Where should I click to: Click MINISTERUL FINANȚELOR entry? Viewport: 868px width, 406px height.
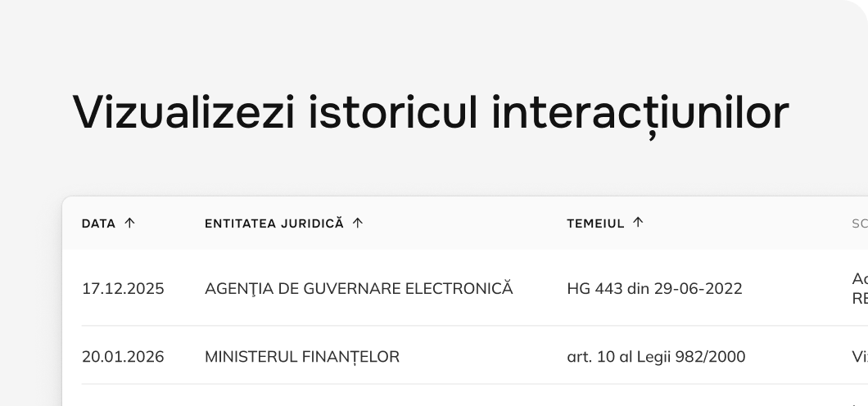(x=301, y=357)
